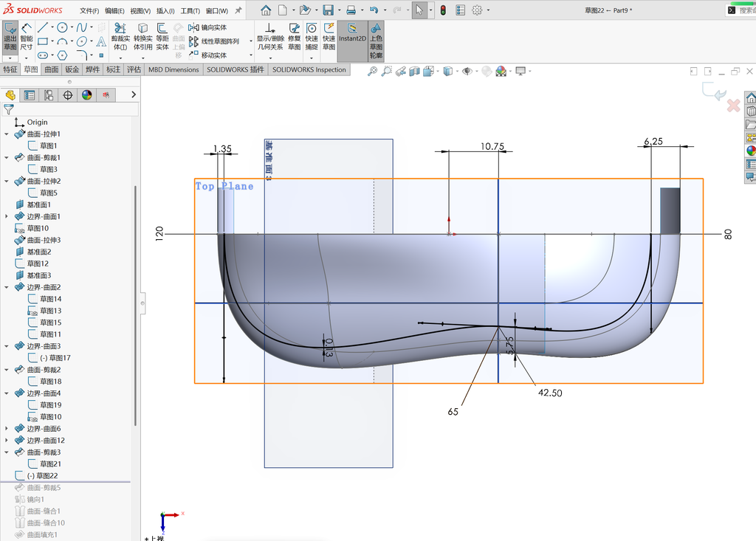Viewport: 756px width, 541px height.
Task: Toggle the Select cursor tool
Action: pos(419,10)
